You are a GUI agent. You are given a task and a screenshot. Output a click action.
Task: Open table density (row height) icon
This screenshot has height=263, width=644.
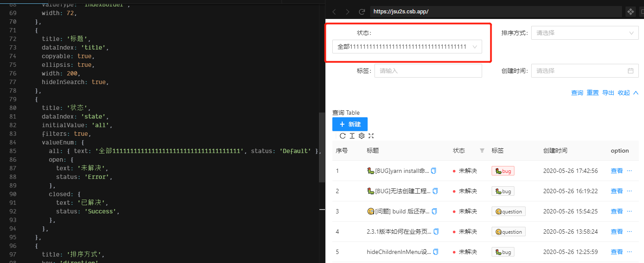(352, 136)
